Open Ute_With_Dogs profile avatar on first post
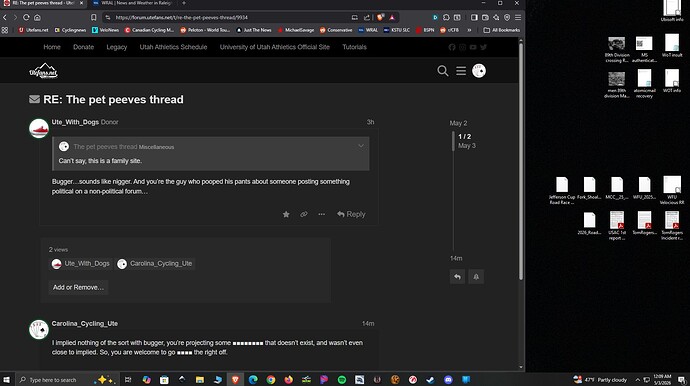 (x=39, y=129)
